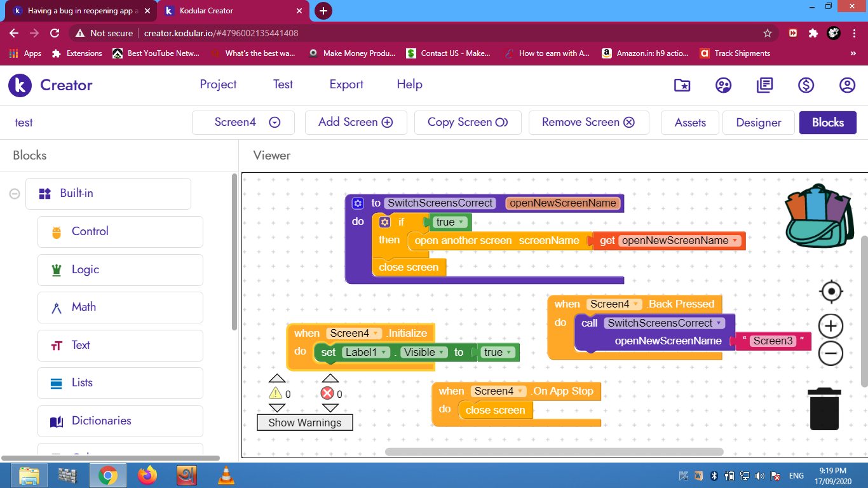Open the Project menu
This screenshot has height=488, width=868.
(218, 85)
